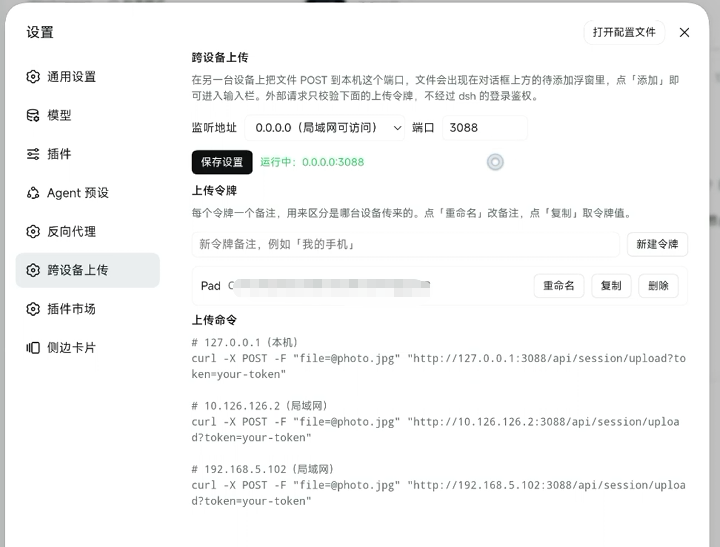Select 插件市场 in the sidebar
Image resolution: width=720 pixels, height=547 pixels.
coord(88,309)
